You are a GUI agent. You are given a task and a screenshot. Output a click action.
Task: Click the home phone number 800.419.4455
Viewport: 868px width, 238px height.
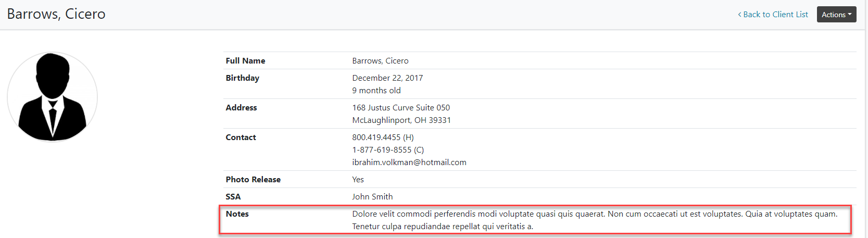click(376, 137)
